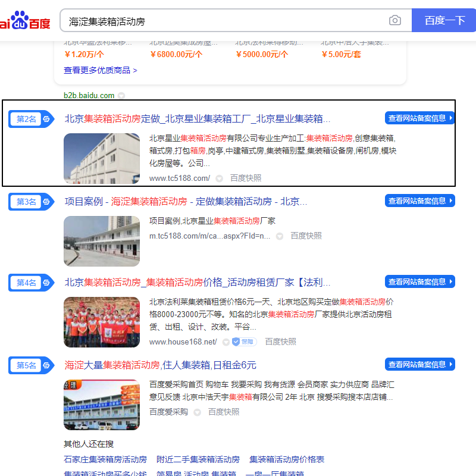Focus the search box containing 海淀集装箱活动房
476x476 pixels.
(236, 20)
